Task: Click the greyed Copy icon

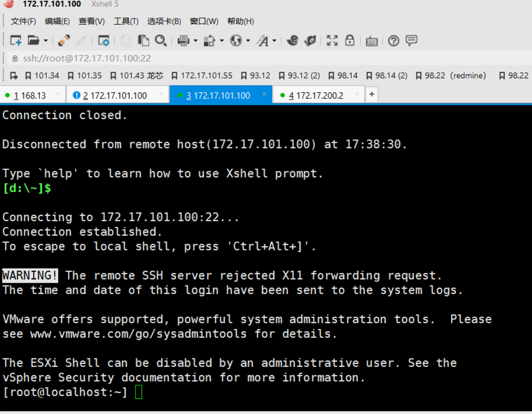Action: coord(126,41)
